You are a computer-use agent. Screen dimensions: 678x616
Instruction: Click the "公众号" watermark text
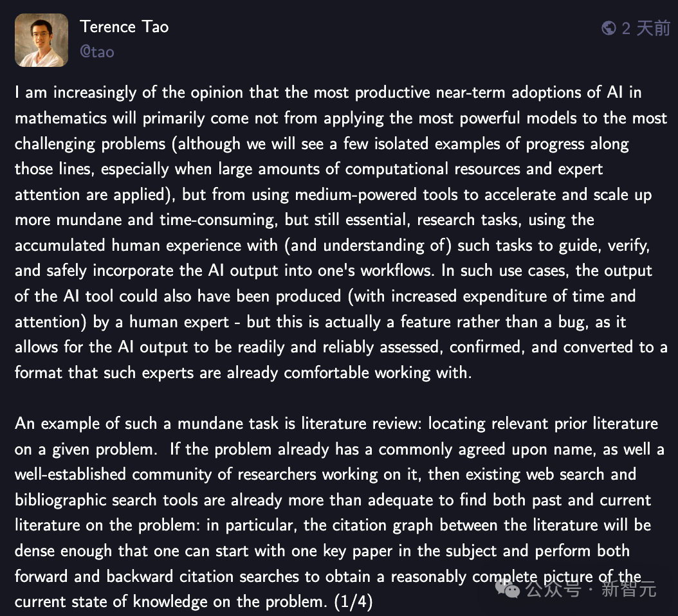pyautogui.click(x=553, y=588)
